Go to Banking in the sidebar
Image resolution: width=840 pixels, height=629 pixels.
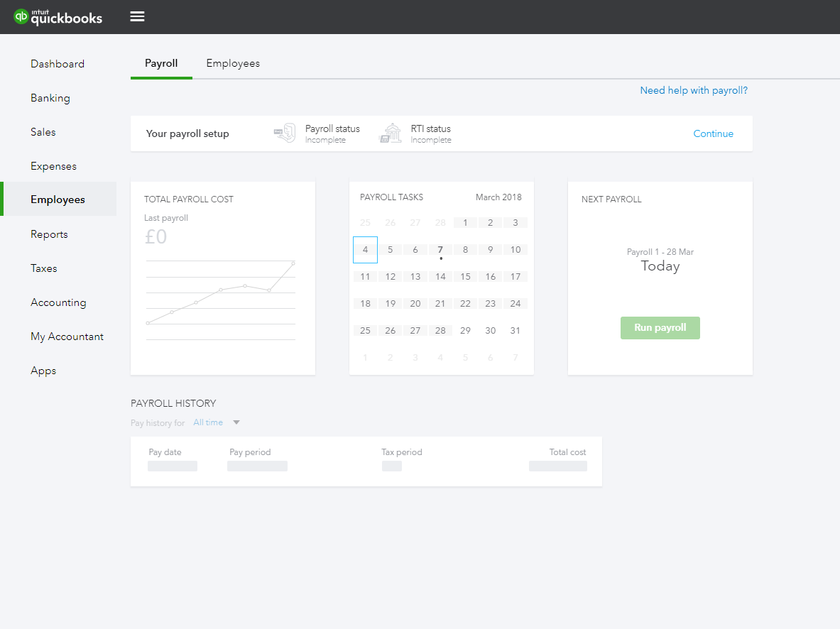tap(50, 98)
